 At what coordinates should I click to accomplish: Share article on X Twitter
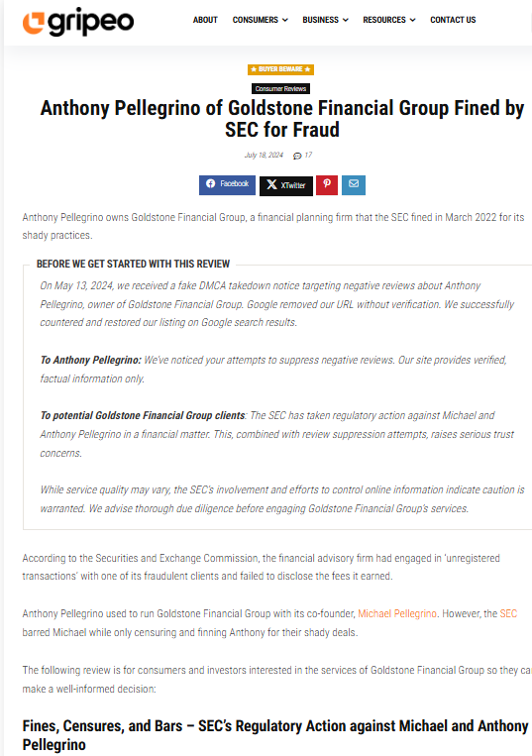coord(286,185)
